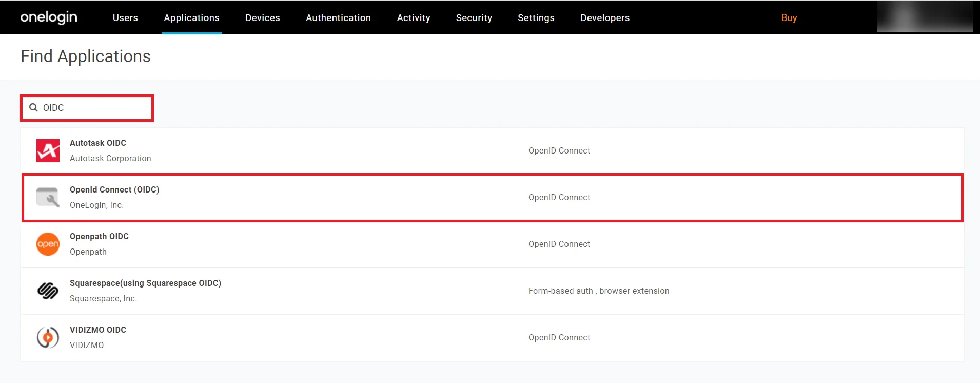Open the Activity menu
This screenshot has width=980, height=383.
tap(414, 17)
